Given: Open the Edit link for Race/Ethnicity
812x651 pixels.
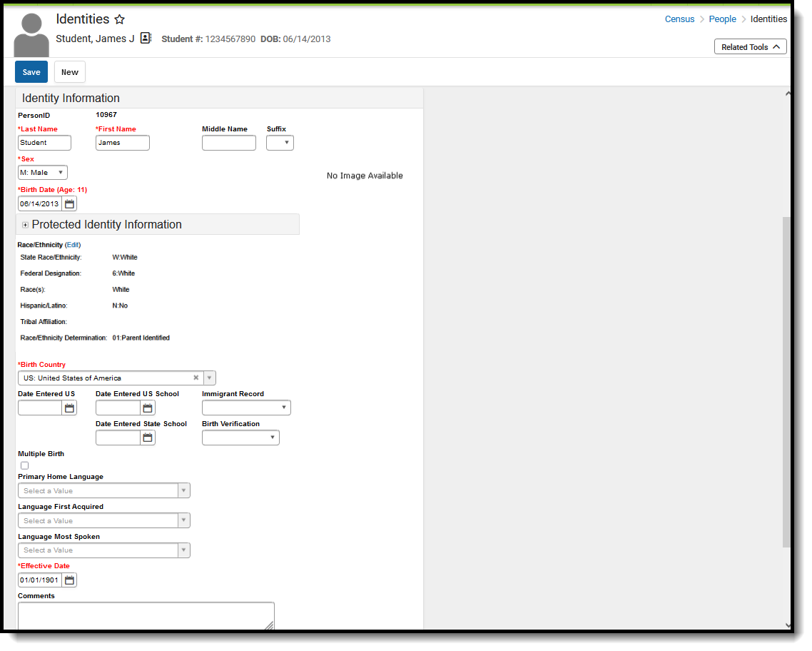Looking at the screenshot, I should pyautogui.click(x=73, y=244).
